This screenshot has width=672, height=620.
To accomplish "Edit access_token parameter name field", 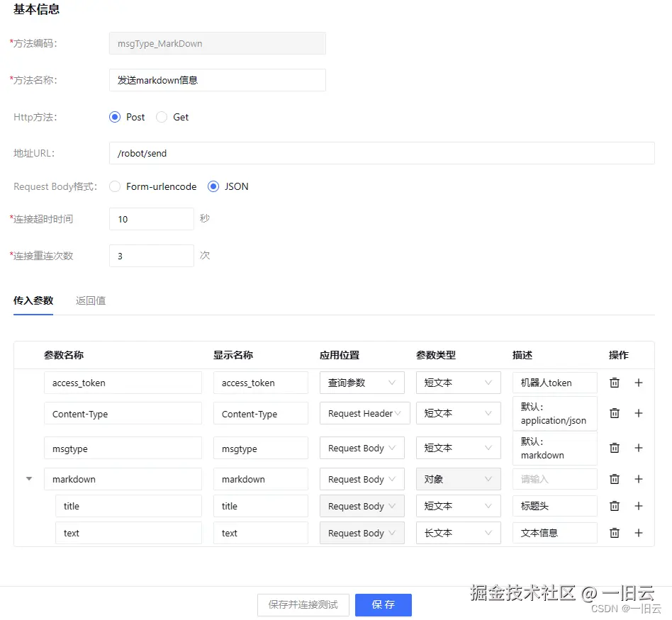I will 123,383.
